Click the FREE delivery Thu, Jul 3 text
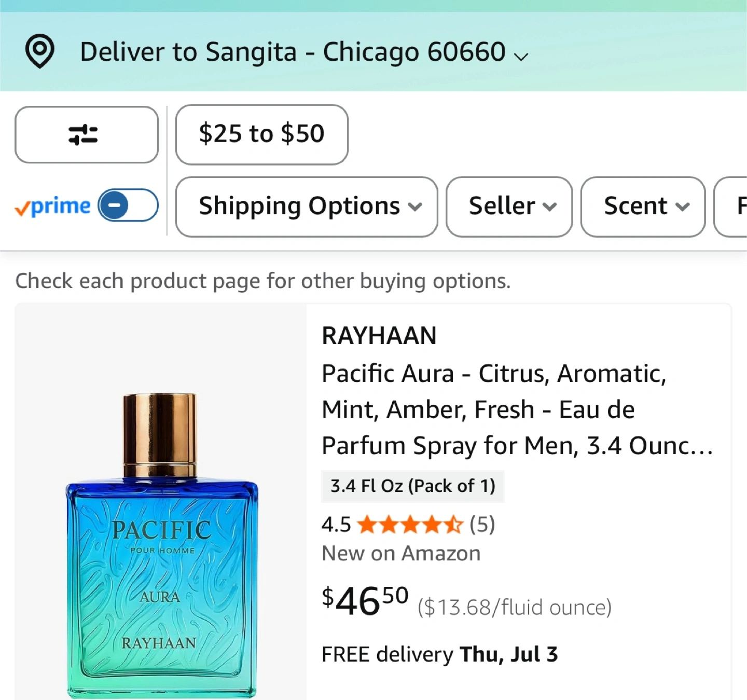 click(x=439, y=654)
